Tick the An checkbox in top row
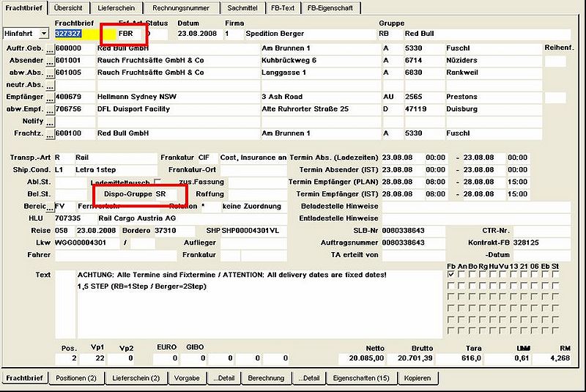The width and height of the screenshot is (586, 392). coord(461,275)
